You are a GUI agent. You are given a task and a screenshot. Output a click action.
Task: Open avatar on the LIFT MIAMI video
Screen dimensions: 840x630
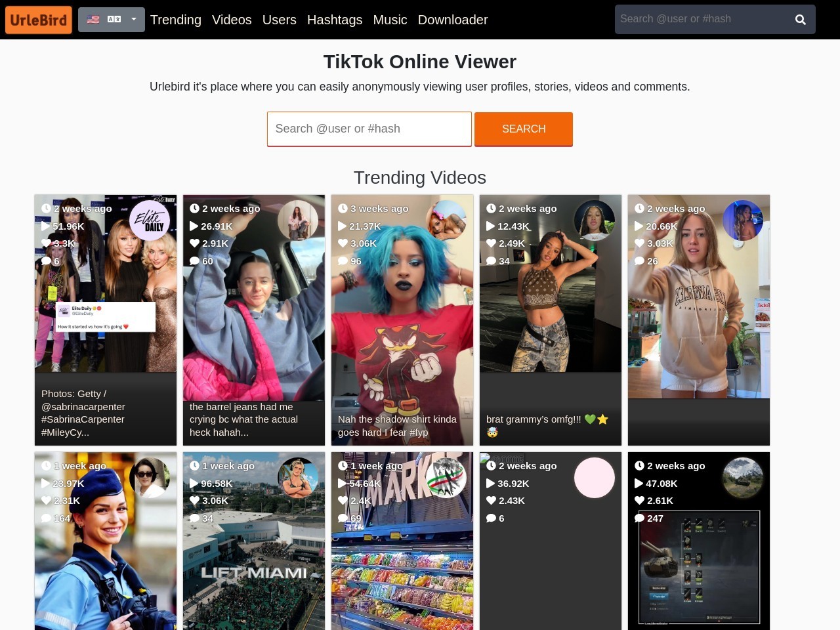pos(298,478)
